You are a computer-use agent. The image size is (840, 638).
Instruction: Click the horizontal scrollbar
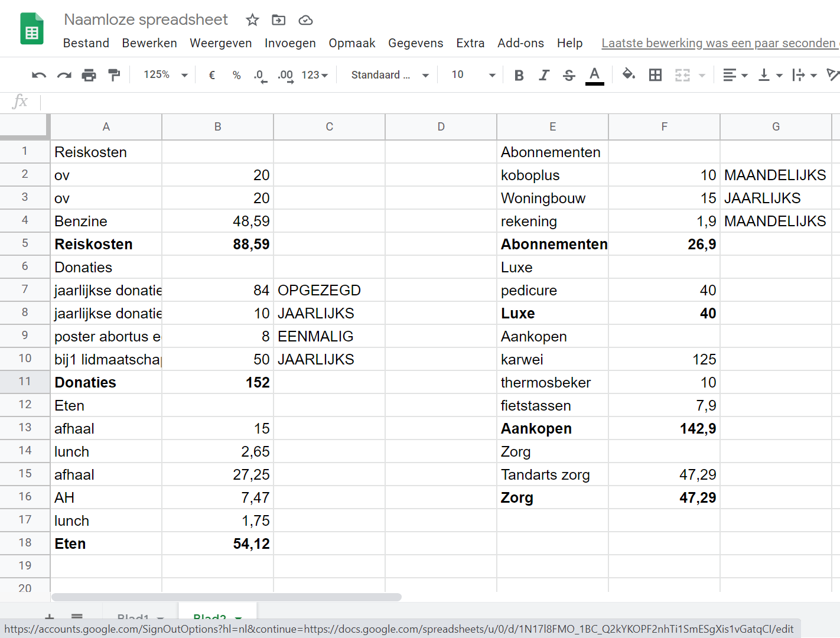(226, 597)
